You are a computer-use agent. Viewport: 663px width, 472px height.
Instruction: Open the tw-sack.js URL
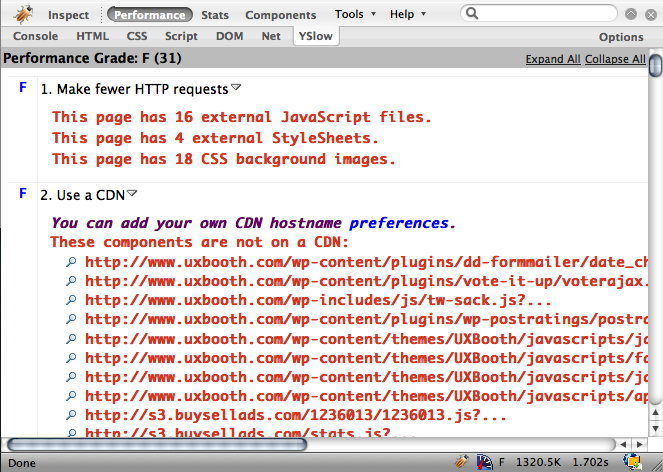318,300
